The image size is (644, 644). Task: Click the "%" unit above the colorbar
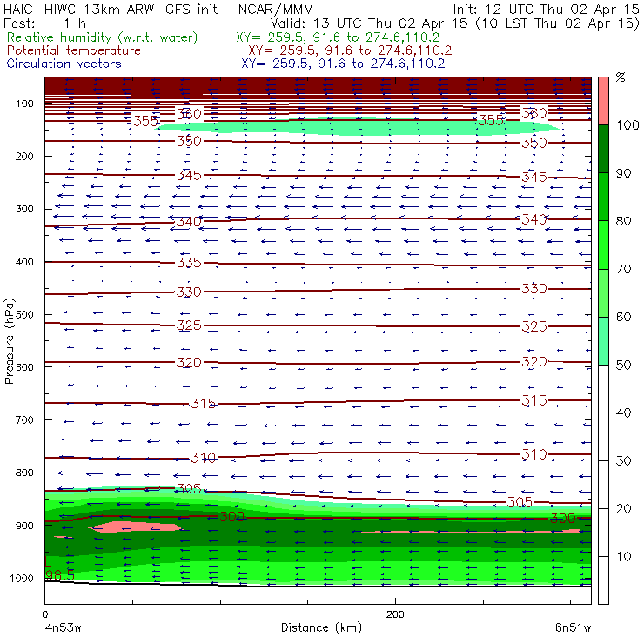coord(621,77)
